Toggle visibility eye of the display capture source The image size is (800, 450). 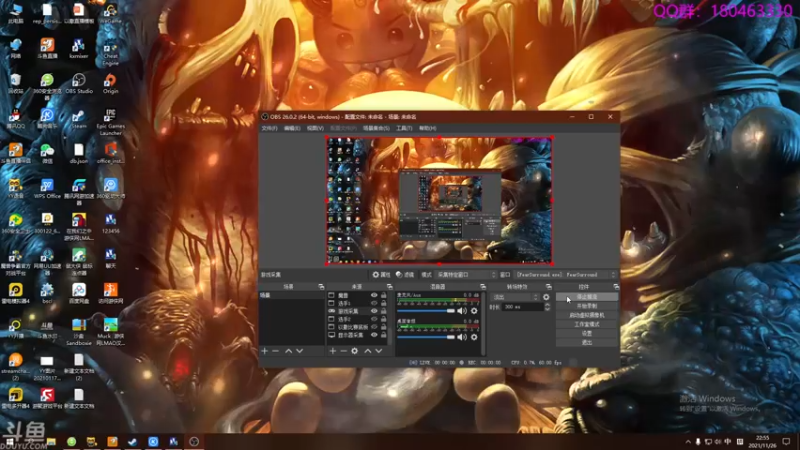pos(374,335)
